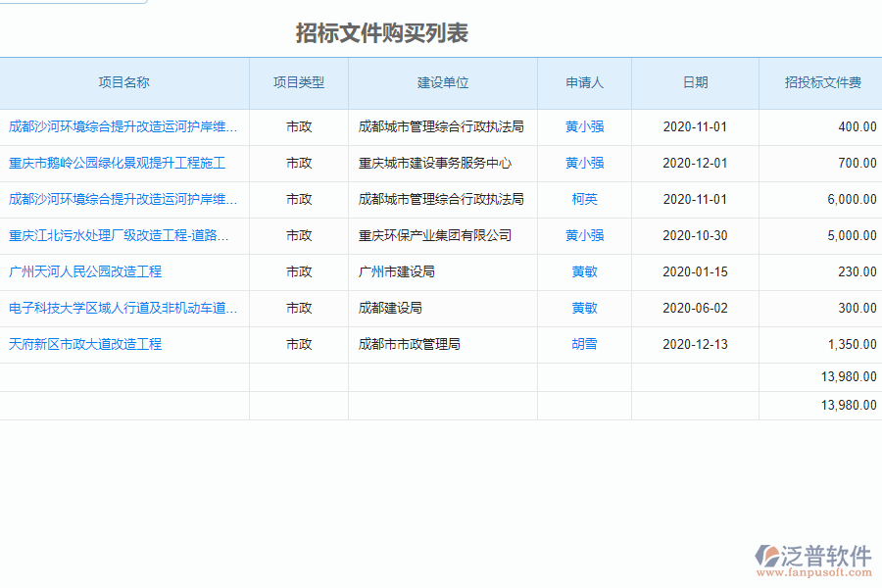The image size is (882, 588).
Task: View applicant 黄敏 on 广州天河 row
Action: pyautogui.click(x=584, y=271)
